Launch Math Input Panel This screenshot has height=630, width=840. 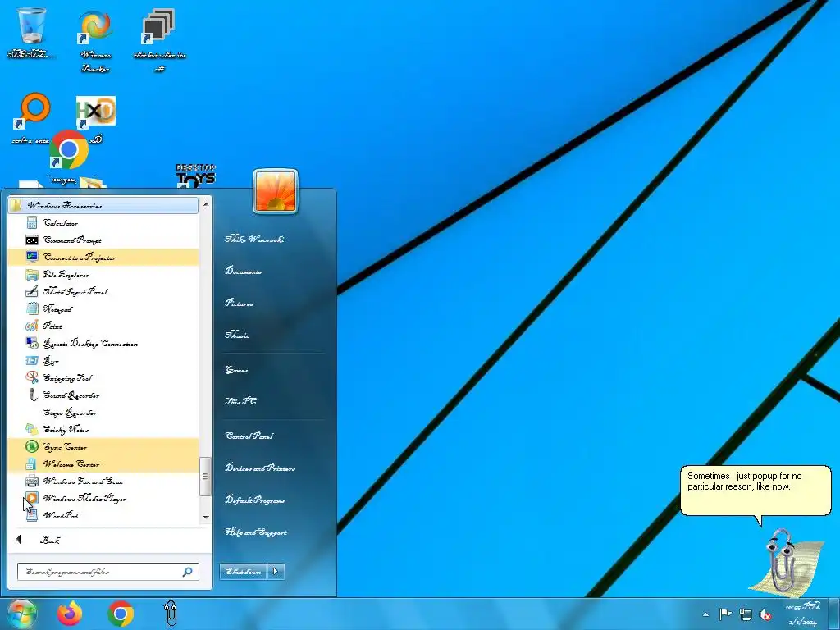[x=103, y=291]
